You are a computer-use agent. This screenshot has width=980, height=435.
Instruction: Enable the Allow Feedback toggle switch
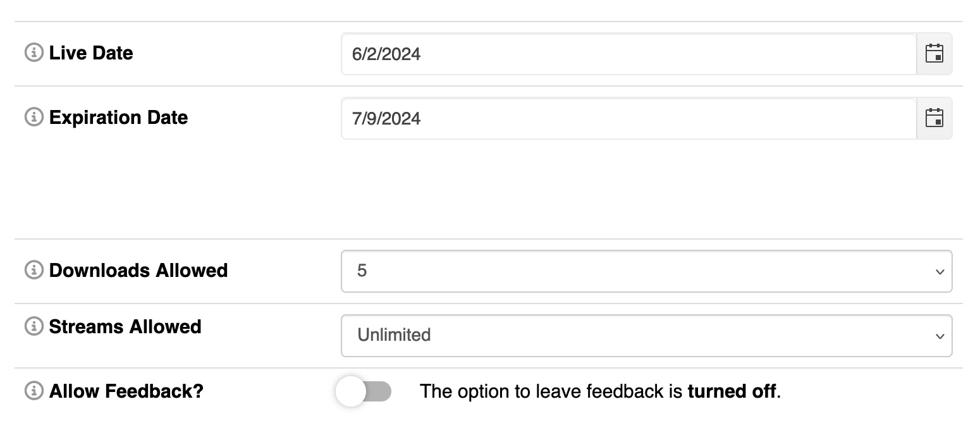coord(364,391)
